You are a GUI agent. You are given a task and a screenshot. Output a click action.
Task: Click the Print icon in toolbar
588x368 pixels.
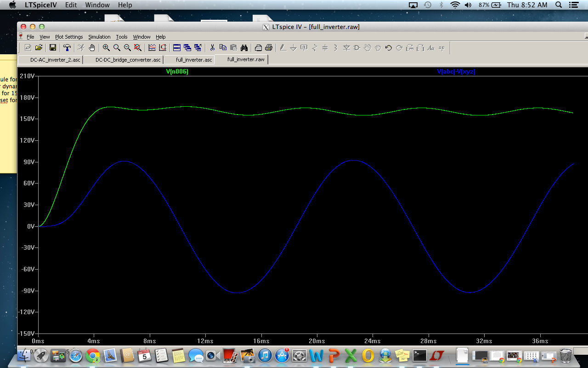(x=269, y=47)
